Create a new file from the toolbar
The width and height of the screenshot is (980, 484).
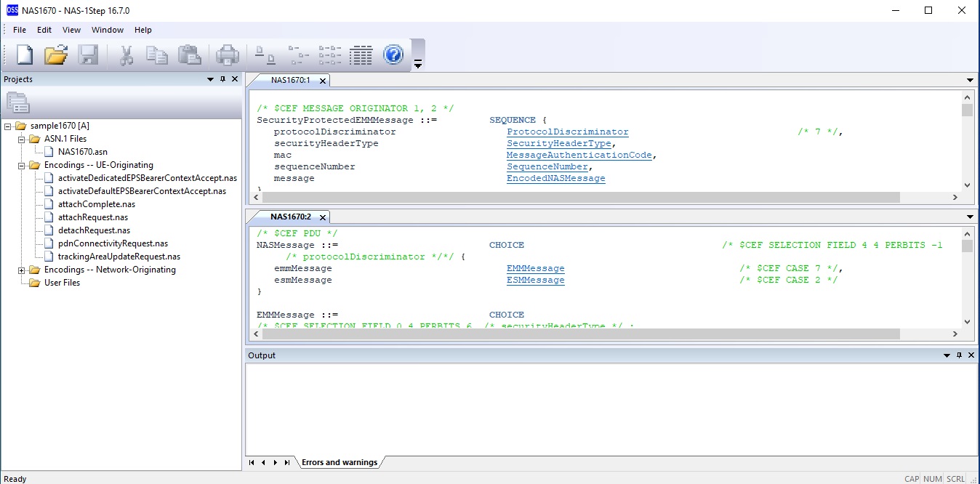24,55
